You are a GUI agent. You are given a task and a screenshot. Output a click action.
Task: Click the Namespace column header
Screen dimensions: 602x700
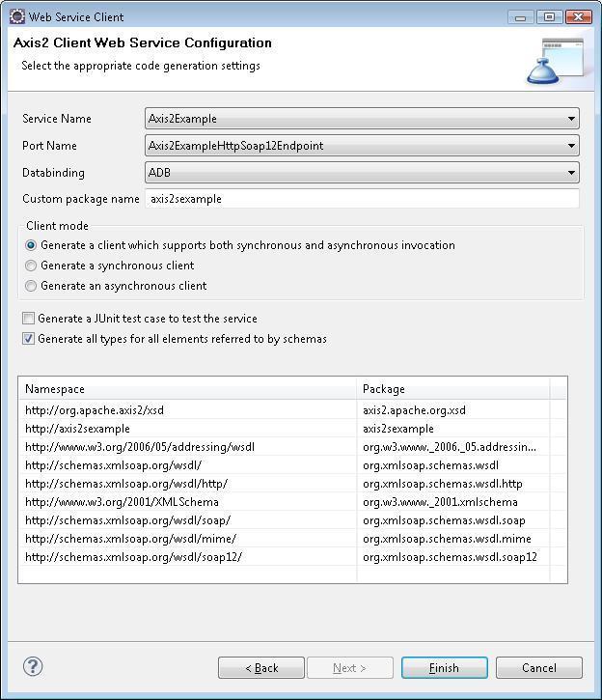point(188,389)
